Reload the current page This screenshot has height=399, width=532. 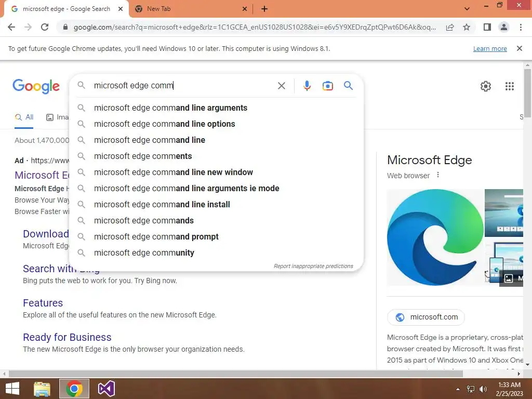click(x=45, y=27)
